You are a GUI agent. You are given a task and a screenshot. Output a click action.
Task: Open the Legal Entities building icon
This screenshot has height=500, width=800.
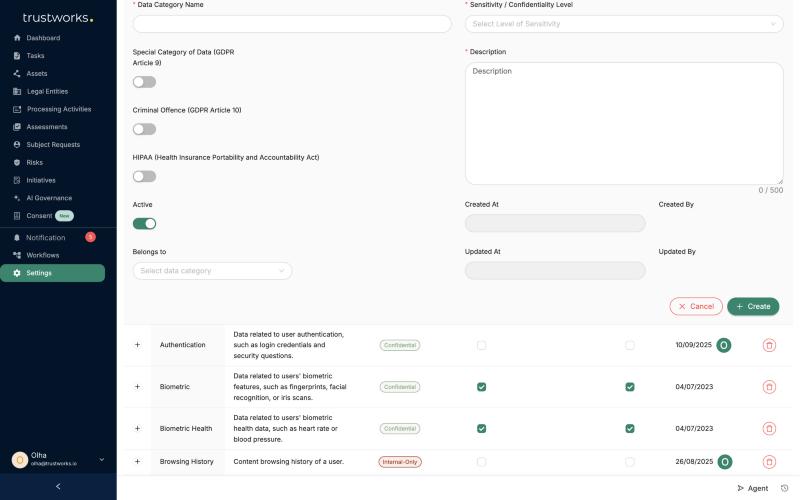point(17,91)
